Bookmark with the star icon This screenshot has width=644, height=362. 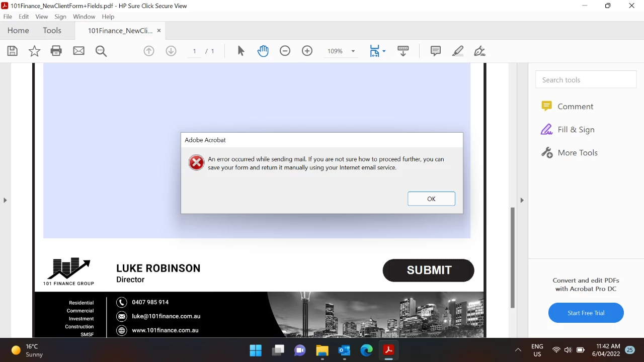click(x=34, y=51)
